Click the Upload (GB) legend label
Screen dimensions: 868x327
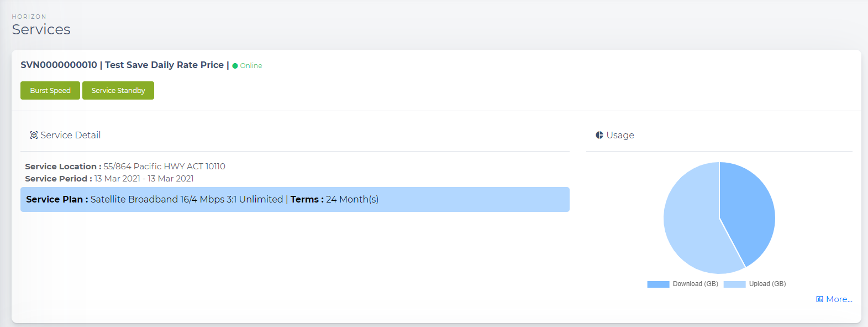(x=767, y=284)
